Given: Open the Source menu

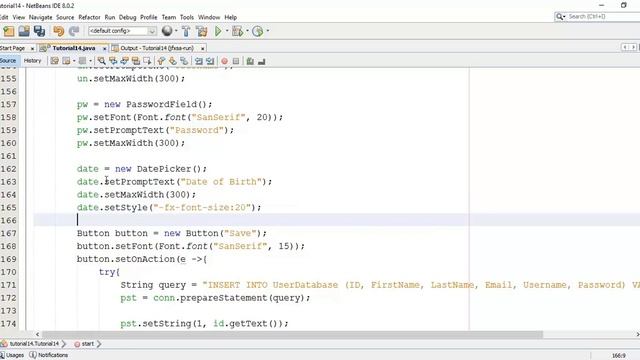Looking at the screenshot, I should [65, 17].
